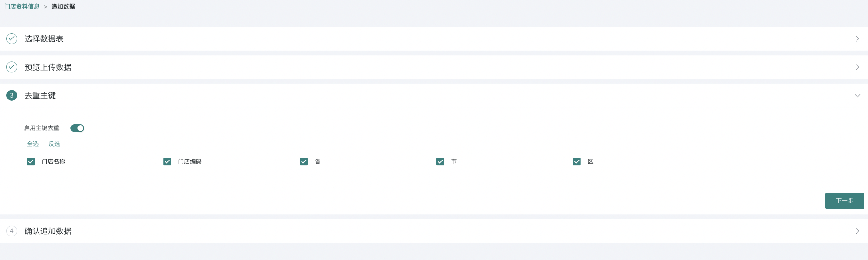Expand 预览上传数据 with its right chevron
This screenshot has height=260, width=868.
(x=857, y=67)
